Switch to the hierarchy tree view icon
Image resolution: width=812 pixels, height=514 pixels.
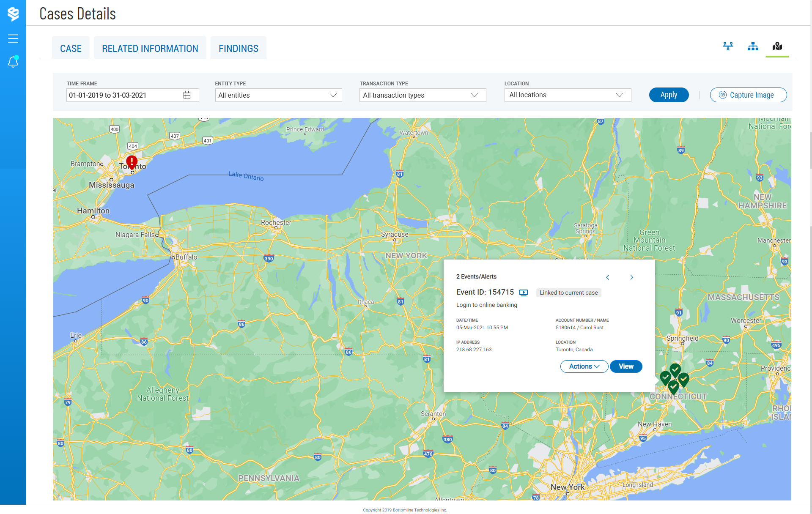click(x=753, y=46)
